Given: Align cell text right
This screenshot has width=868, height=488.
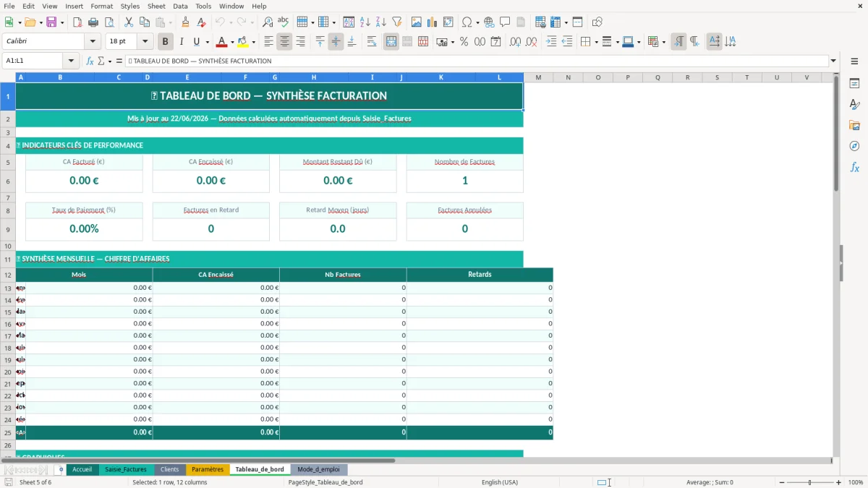Looking at the screenshot, I should click(300, 42).
